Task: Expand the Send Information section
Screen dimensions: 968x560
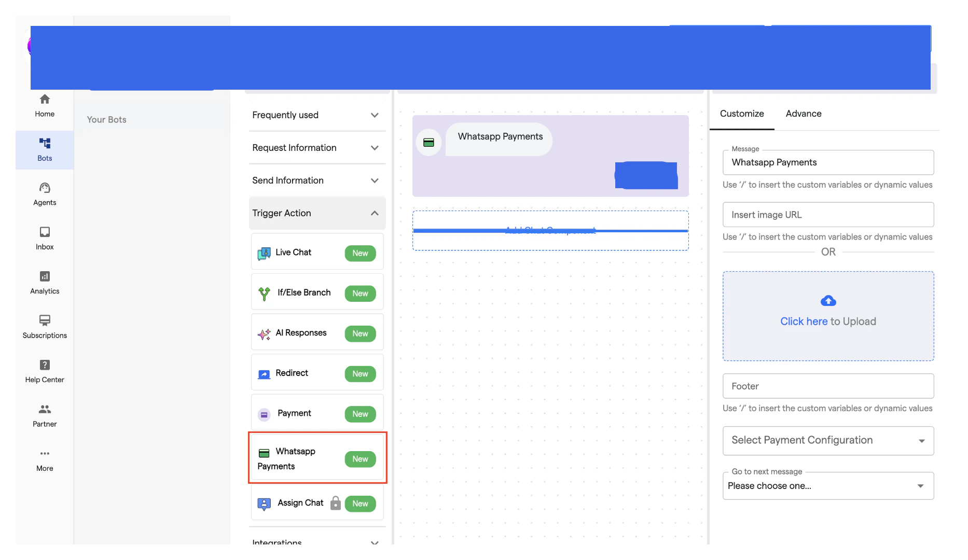Action: pos(317,180)
